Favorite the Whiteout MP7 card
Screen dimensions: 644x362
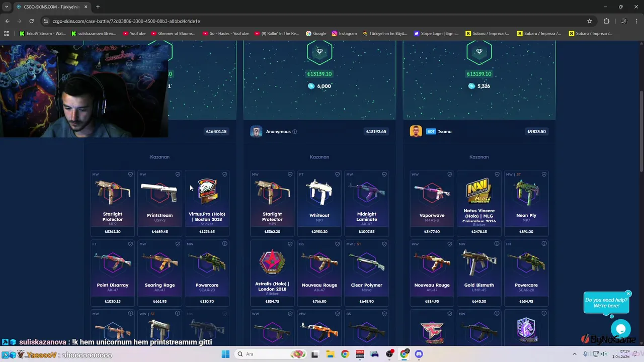tap(337, 174)
